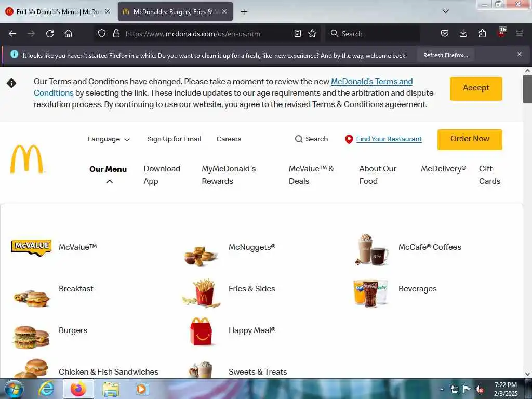Click Sign Up for Email link
Image resolution: width=532 pixels, height=399 pixels.
click(174, 139)
